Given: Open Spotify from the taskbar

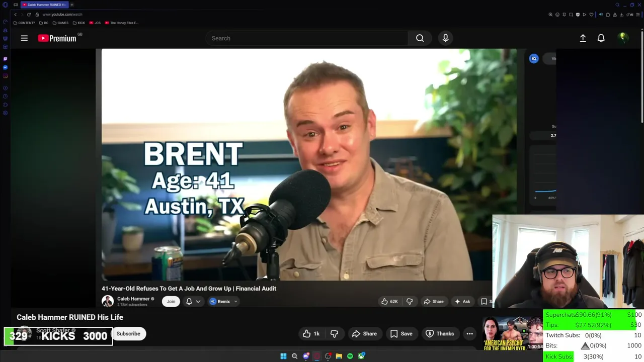Looking at the screenshot, I should click(x=350, y=356).
